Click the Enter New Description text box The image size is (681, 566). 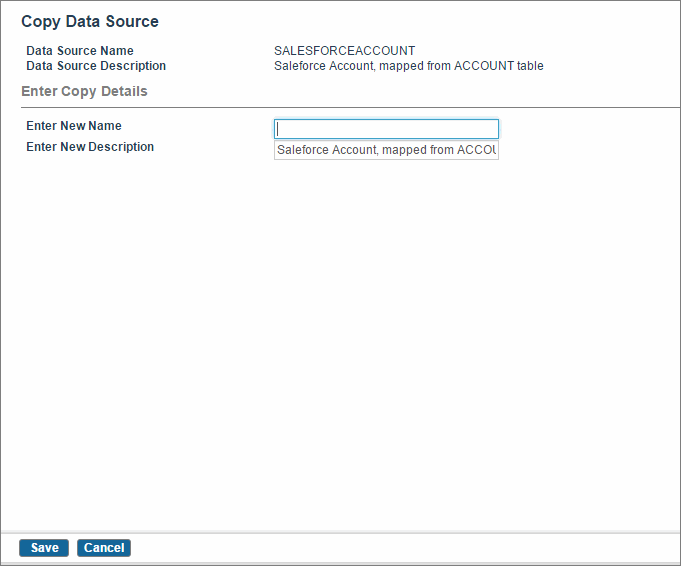(x=386, y=150)
